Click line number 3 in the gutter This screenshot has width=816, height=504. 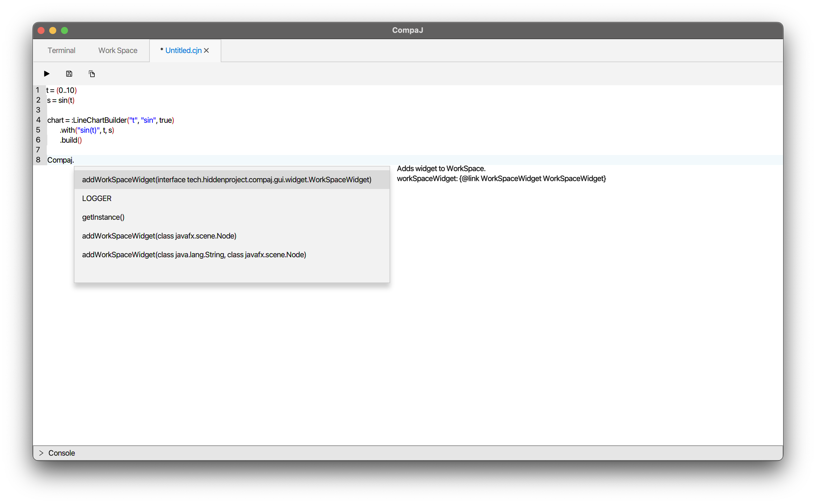point(38,110)
